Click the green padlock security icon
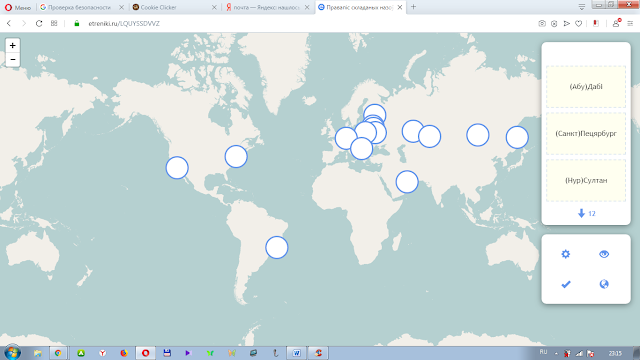This screenshot has width=640, height=360. (76, 24)
